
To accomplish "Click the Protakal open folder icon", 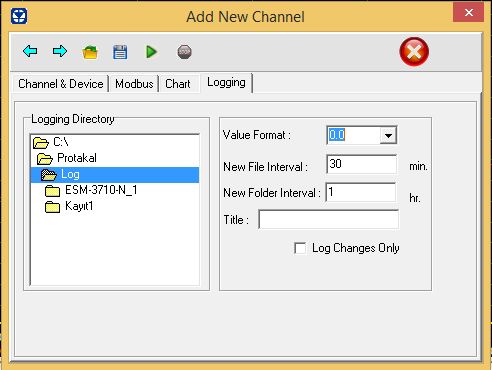I will (x=45, y=159).
